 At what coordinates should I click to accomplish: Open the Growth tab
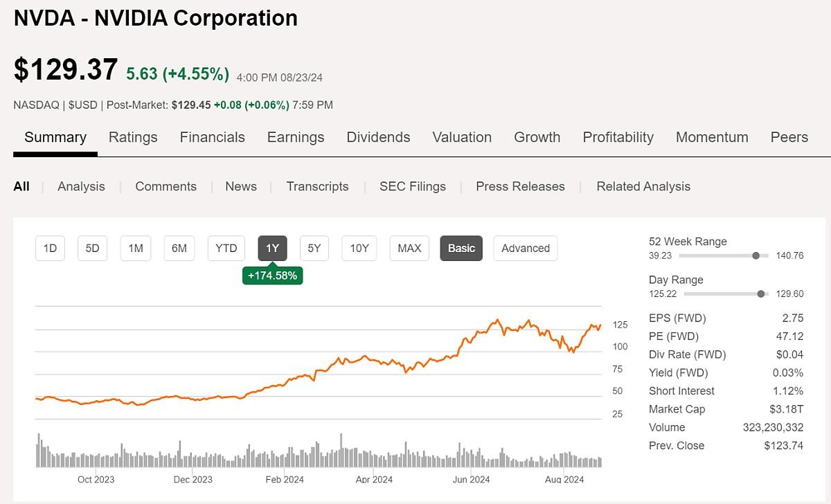click(537, 137)
